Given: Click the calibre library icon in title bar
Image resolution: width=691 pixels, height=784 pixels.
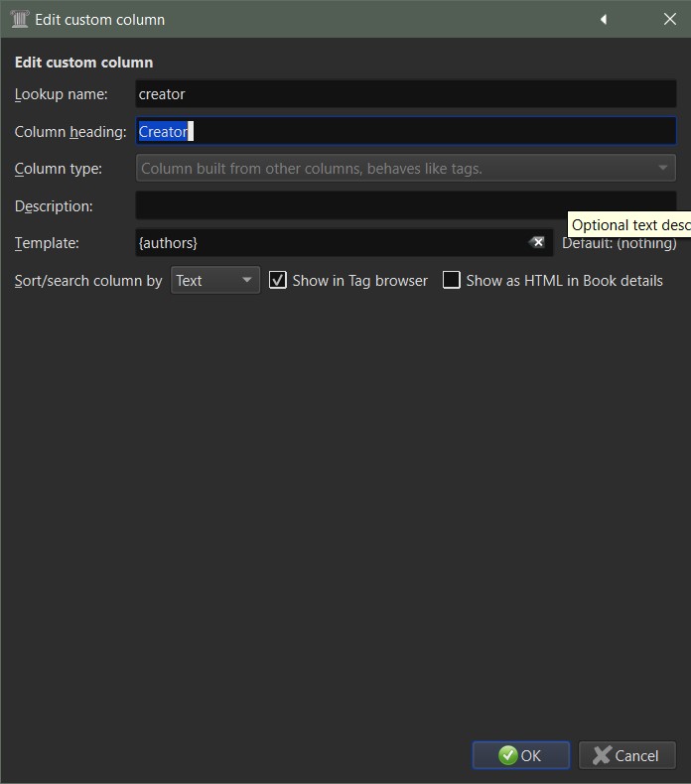Looking at the screenshot, I should click(20, 20).
